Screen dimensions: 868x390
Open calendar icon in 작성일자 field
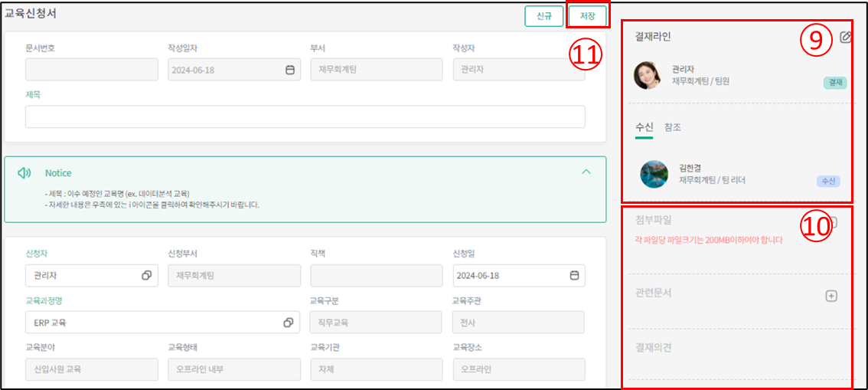click(290, 70)
